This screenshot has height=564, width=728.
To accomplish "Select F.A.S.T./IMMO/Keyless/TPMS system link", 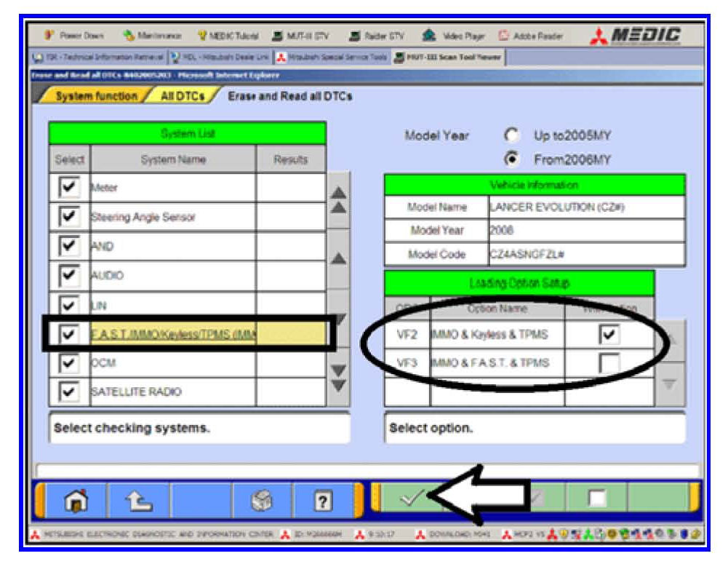I will [173, 334].
